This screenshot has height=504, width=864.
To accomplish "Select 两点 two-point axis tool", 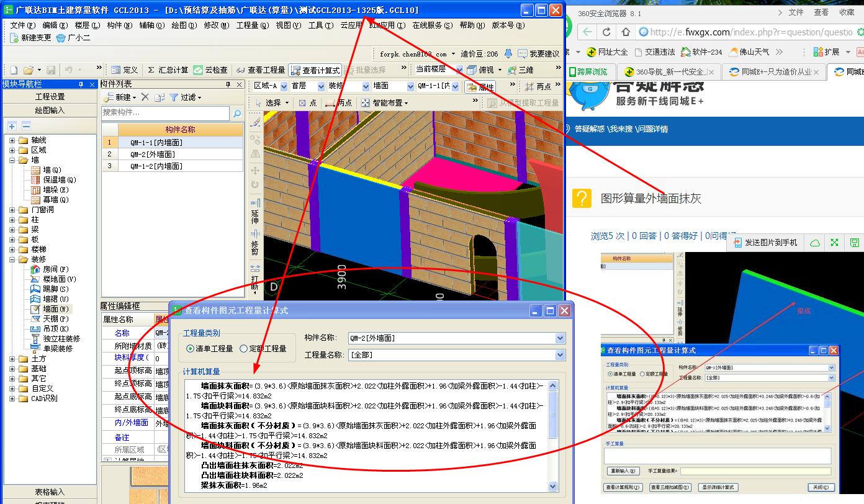I will [538, 87].
